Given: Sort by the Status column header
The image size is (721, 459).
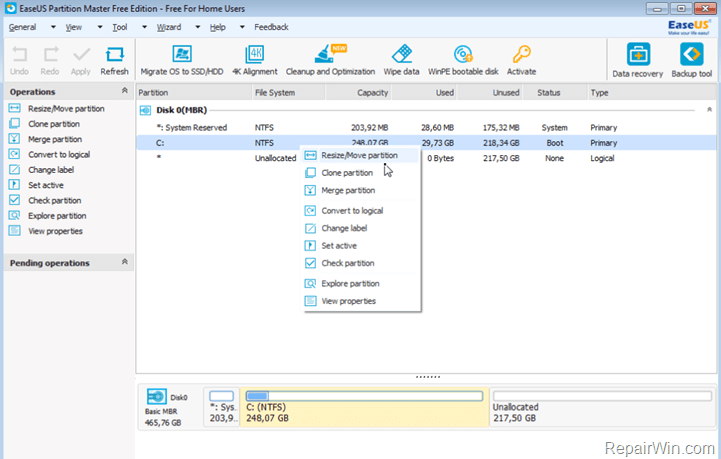Looking at the screenshot, I should [x=555, y=92].
